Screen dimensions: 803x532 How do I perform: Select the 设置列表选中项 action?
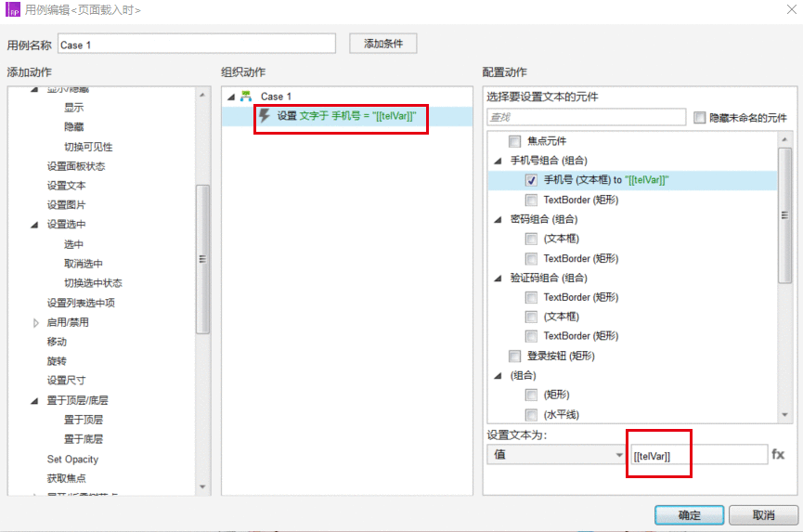click(x=81, y=303)
